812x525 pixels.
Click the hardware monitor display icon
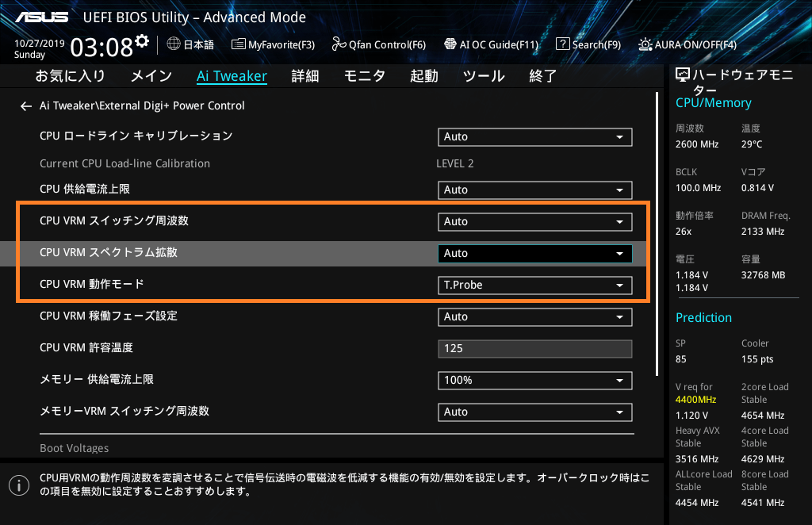683,75
